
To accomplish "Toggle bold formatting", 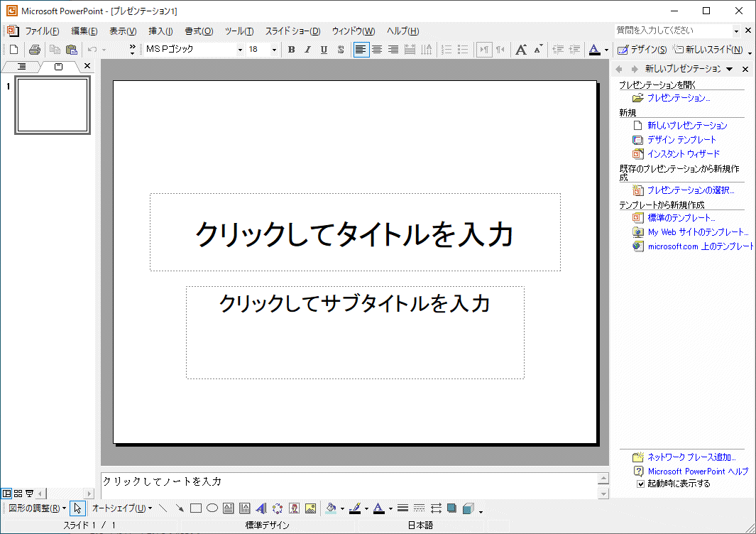I will click(291, 49).
